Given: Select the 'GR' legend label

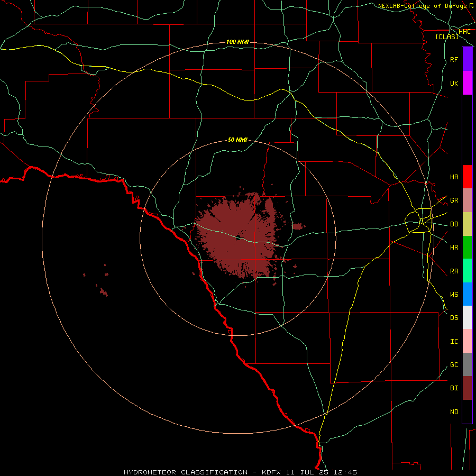Looking at the screenshot, I should 454,200.
